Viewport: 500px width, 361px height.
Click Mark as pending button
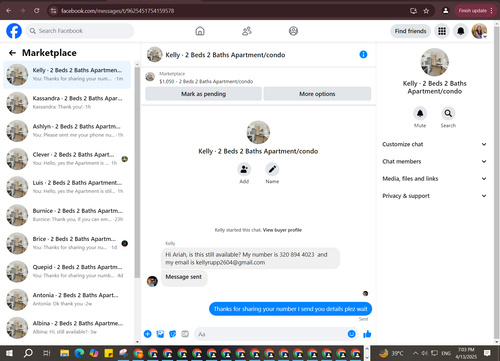click(x=203, y=94)
